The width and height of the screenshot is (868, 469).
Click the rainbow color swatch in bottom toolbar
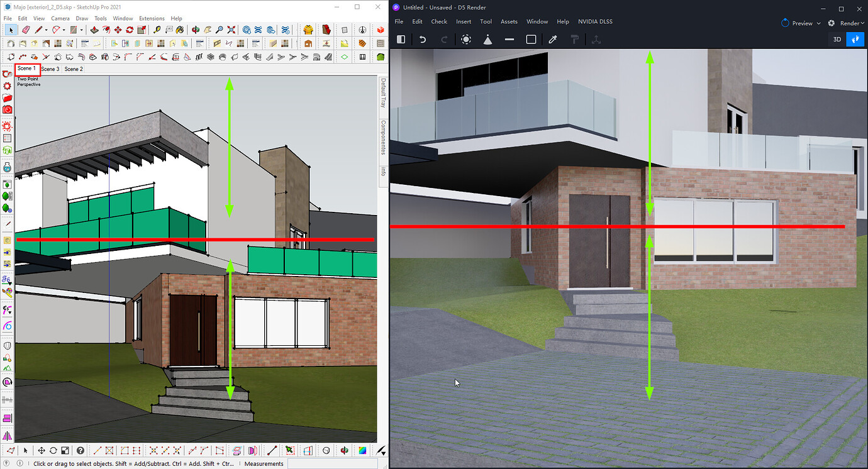click(x=363, y=450)
